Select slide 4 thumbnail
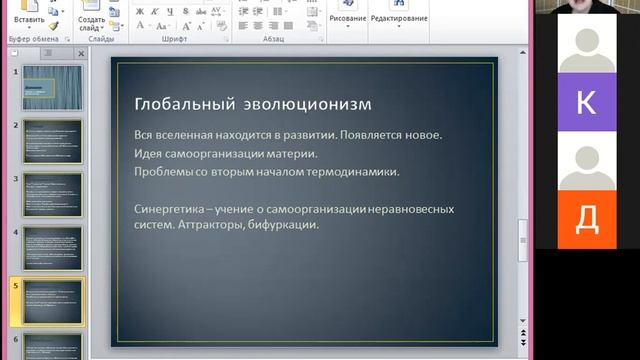Image resolution: width=640 pixels, height=360 pixels. (x=52, y=249)
